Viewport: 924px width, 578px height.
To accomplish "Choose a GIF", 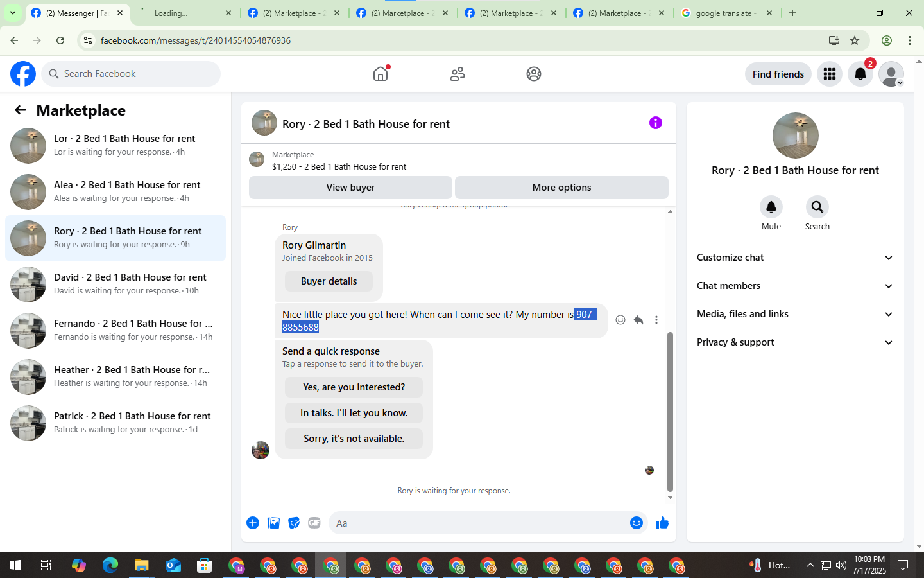I will click(x=314, y=523).
